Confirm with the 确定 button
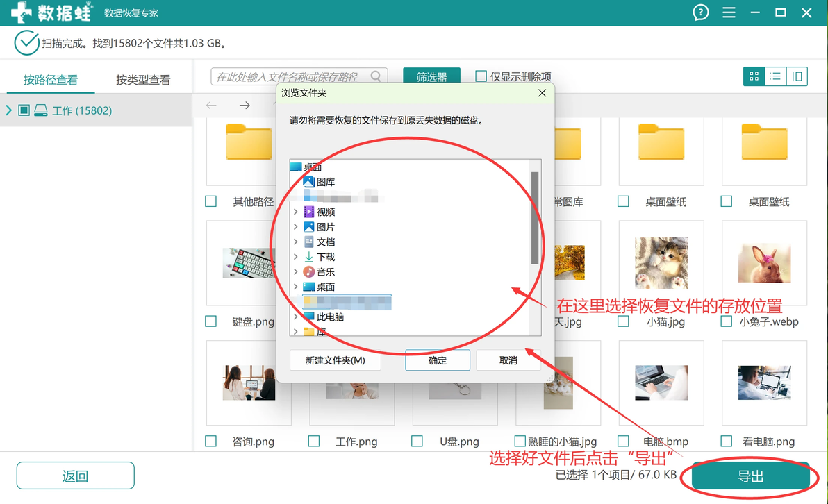This screenshot has width=828, height=504. pyautogui.click(x=437, y=360)
